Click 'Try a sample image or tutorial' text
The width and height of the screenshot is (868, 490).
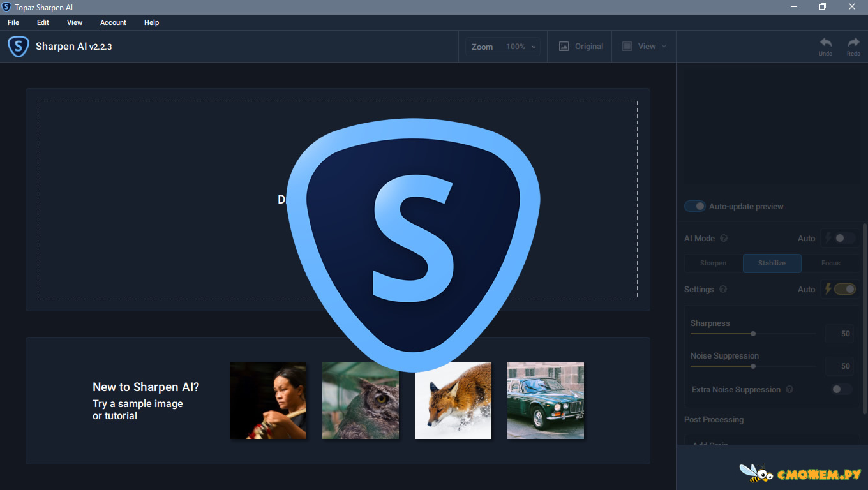pos(138,410)
